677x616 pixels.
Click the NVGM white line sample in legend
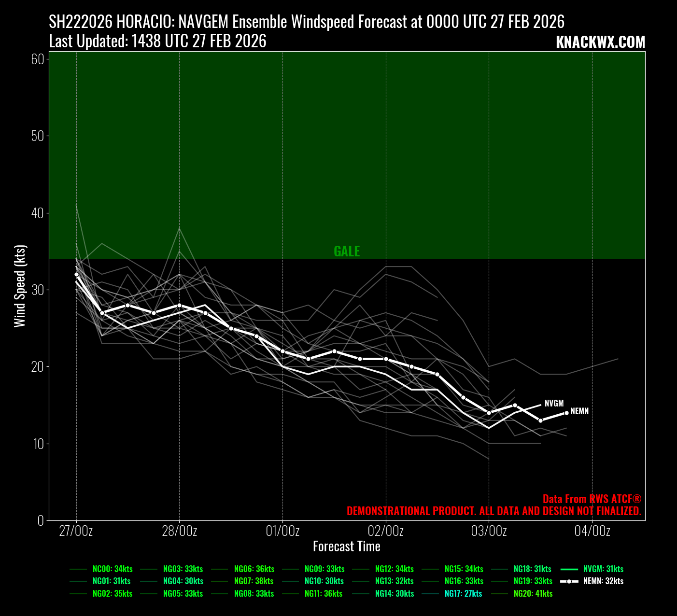[x=569, y=569]
